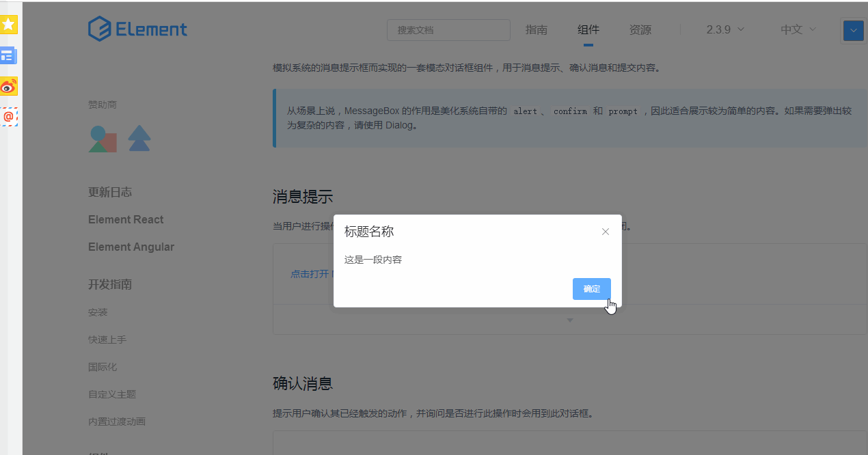Open the 2.3.9 version dropdown

pyautogui.click(x=724, y=29)
